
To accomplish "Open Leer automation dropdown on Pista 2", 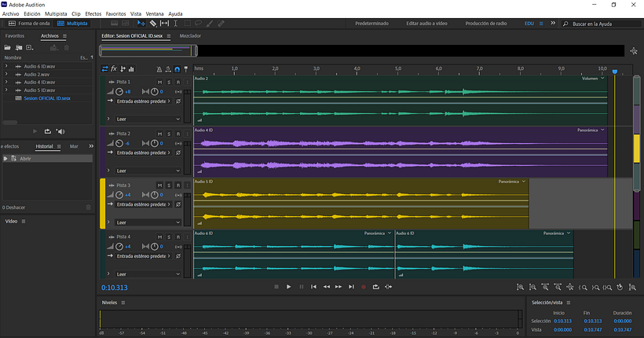I will coord(148,171).
